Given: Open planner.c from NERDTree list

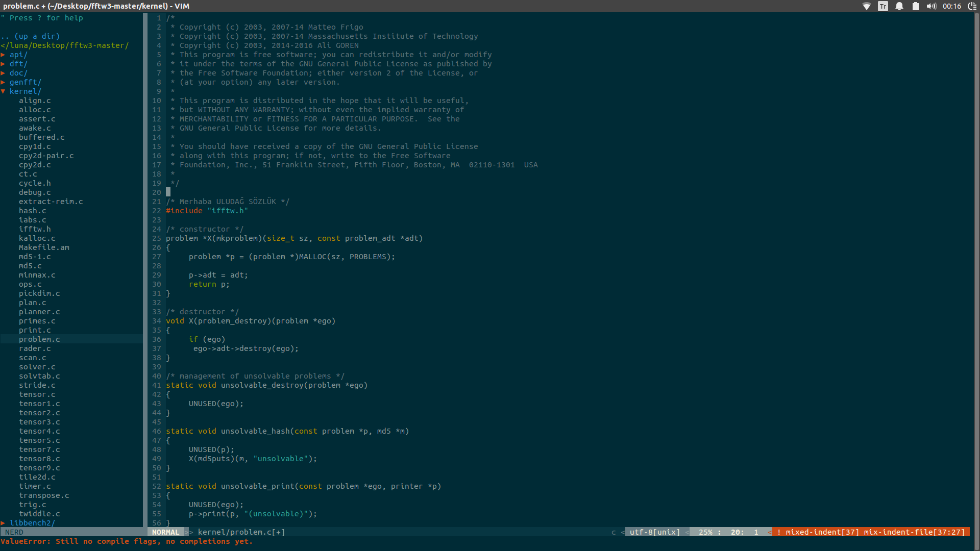Looking at the screenshot, I should click(x=39, y=312).
